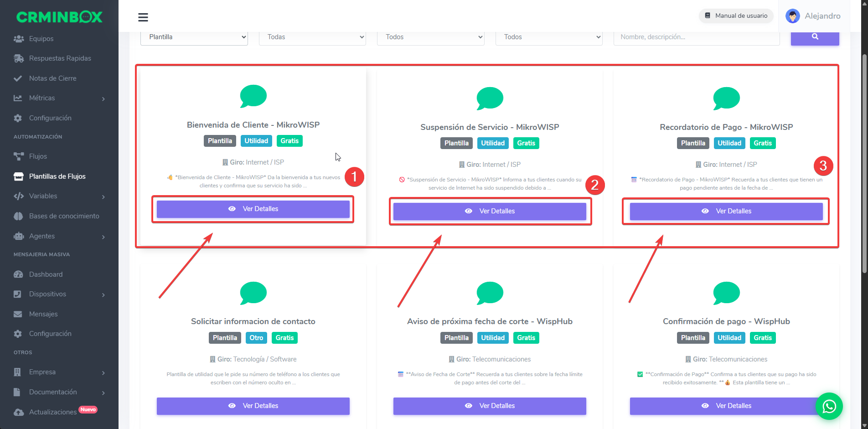The image size is (868, 429).
Task: Expand the Empresa submenu chevron
Action: (x=103, y=372)
